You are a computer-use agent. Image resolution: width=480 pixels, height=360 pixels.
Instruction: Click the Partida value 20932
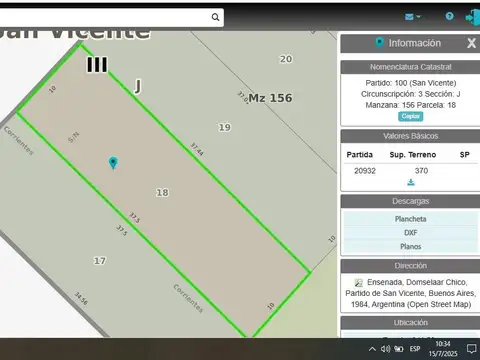tap(365, 171)
